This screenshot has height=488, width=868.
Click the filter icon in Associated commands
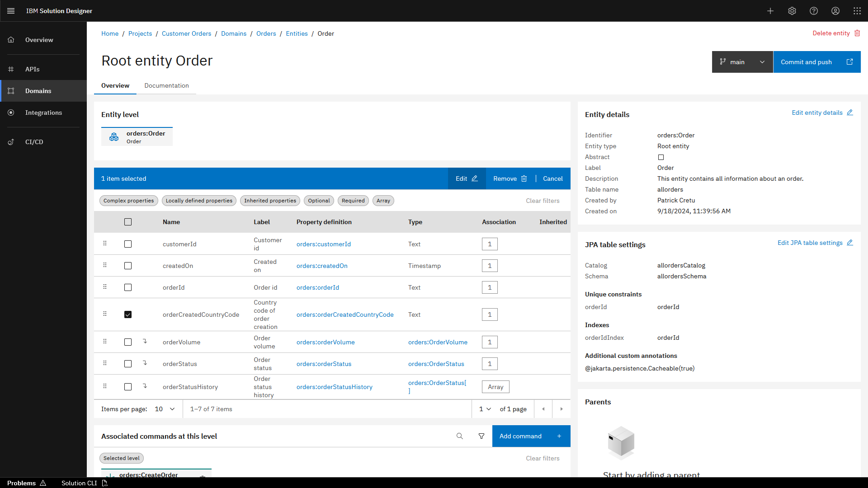[x=481, y=436]
